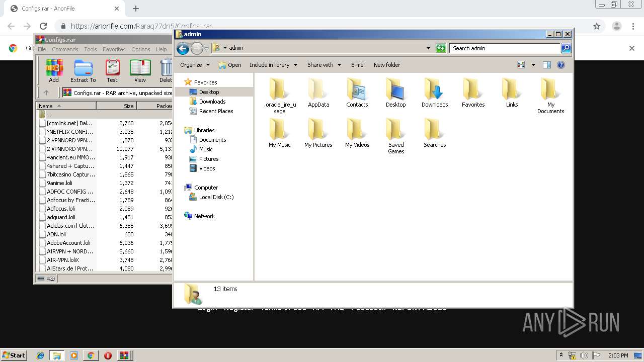
Task: Select the My Videos folder
Action: [357, 133]
